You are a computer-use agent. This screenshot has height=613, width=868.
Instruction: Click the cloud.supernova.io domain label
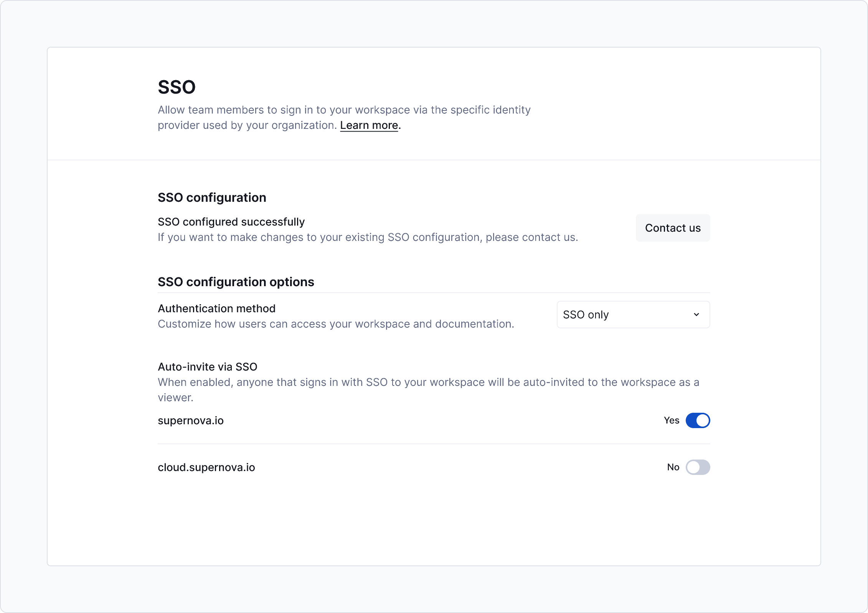(x=206, y=467)
